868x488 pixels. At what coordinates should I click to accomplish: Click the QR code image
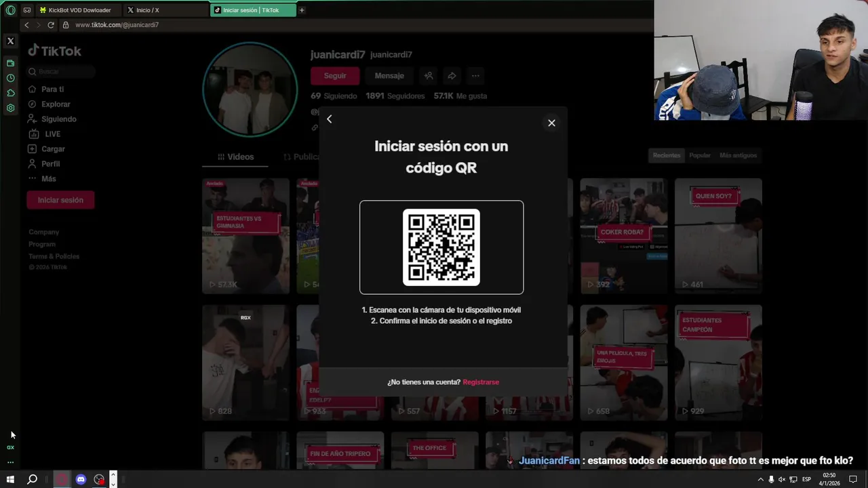441,247
